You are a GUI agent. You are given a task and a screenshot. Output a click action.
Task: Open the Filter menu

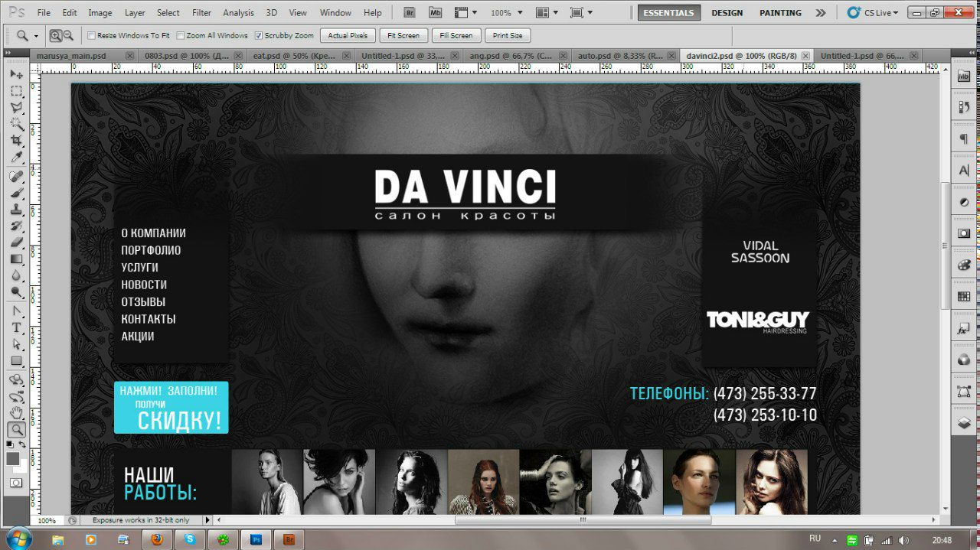[x=201, y=13]
